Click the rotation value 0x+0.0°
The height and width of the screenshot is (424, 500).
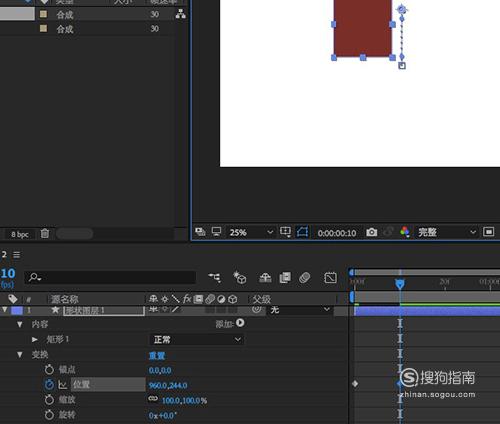coord(163,416)
